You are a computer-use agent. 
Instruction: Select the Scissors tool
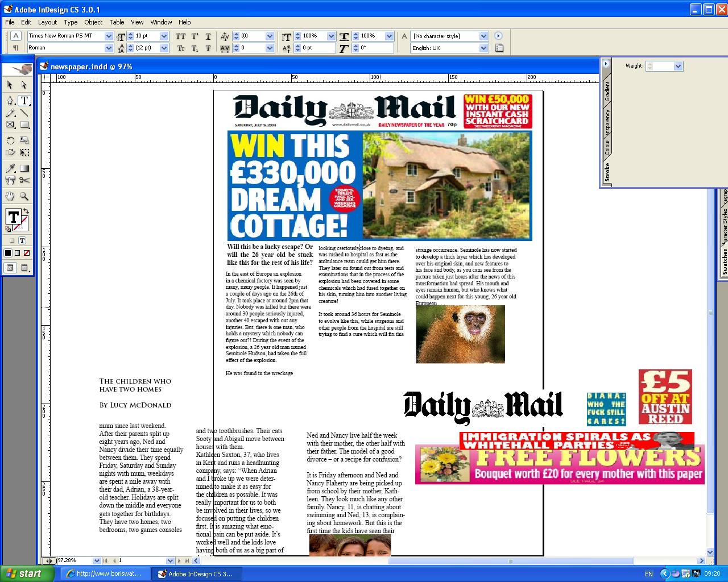[24, 180]
